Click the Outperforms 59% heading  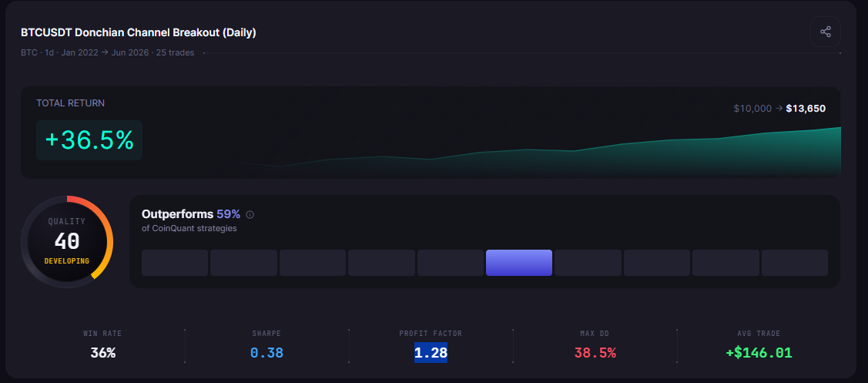point(191,214)
